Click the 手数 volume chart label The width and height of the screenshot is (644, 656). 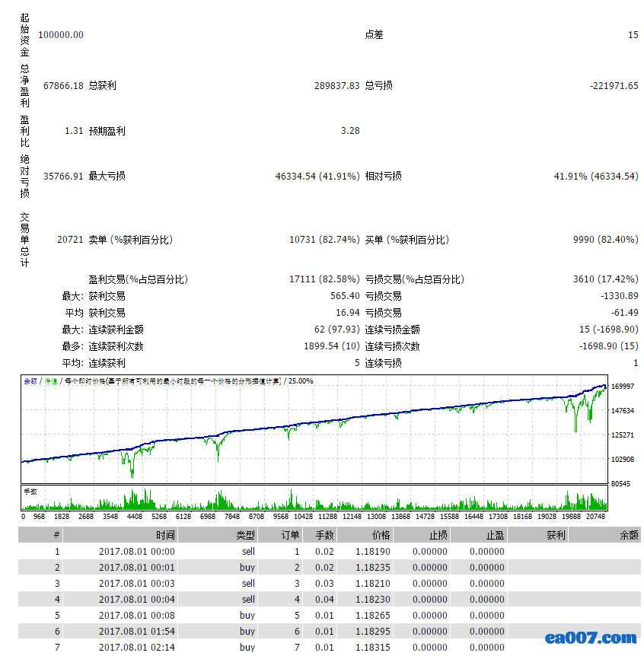[x=31, y=492]
